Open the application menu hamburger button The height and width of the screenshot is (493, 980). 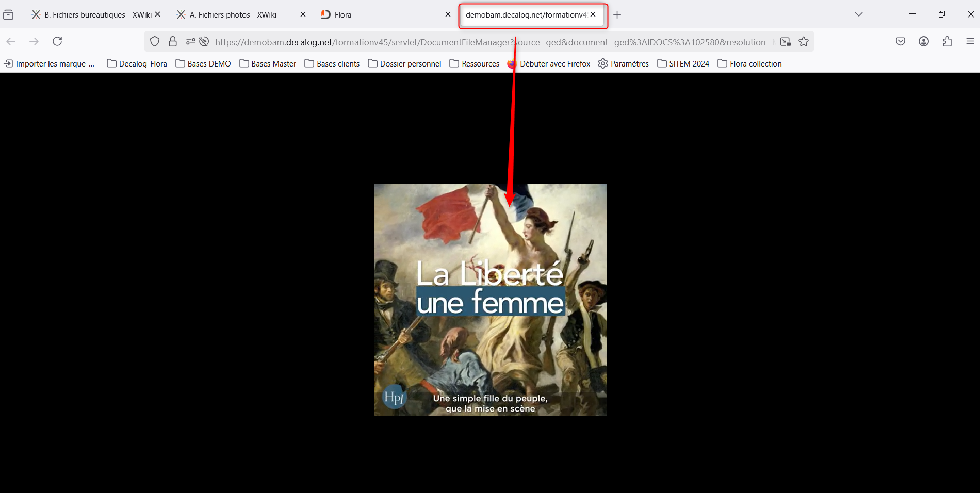tap(970, 42)
